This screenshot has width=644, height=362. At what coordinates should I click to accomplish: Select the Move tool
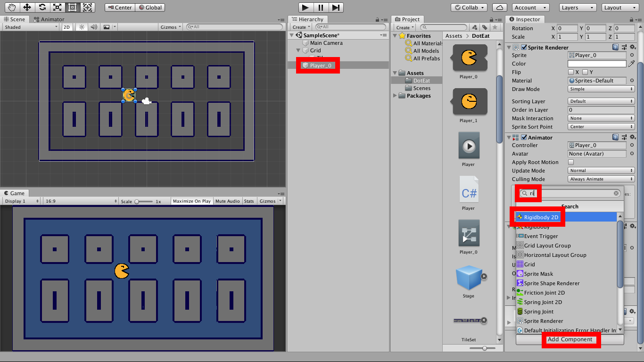(27, 7)
